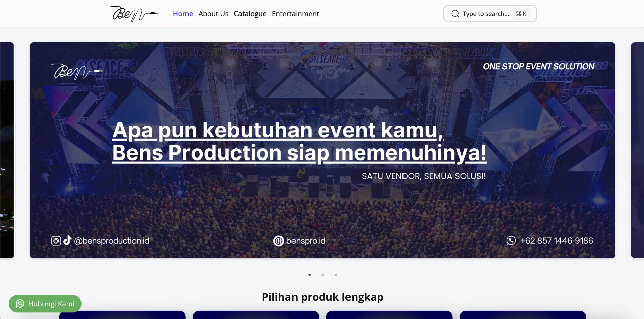Image resolution: width=644 pixels, height=319 pixels.
Task: Click the globe icon beside benspro.id
Action: [278, 241]
